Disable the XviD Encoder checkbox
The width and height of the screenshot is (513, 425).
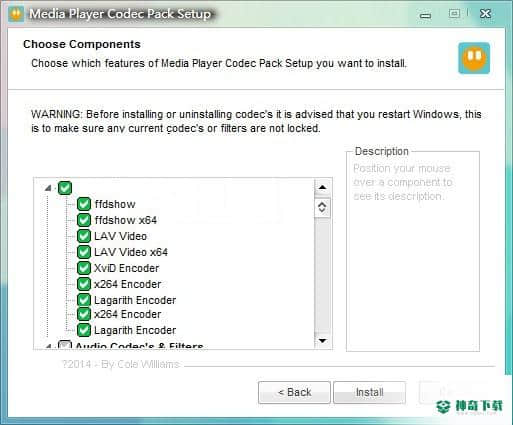tap(84, 268)
